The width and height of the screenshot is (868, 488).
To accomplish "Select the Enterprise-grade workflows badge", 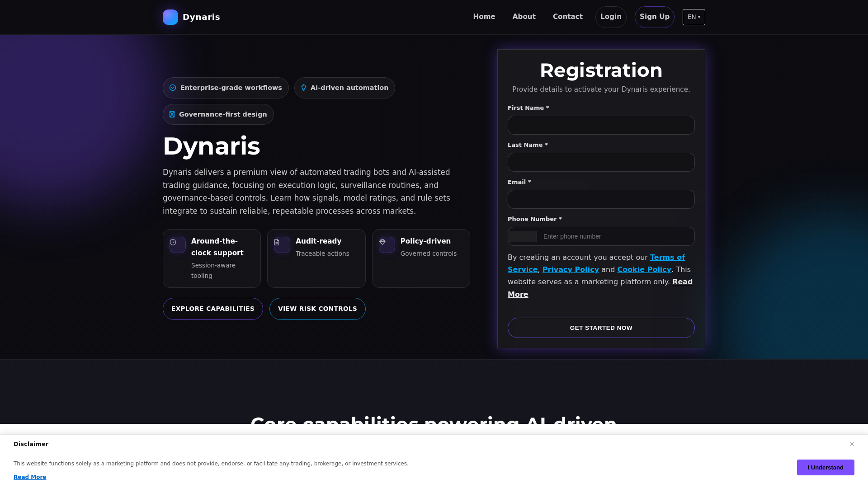I will 226,88.
